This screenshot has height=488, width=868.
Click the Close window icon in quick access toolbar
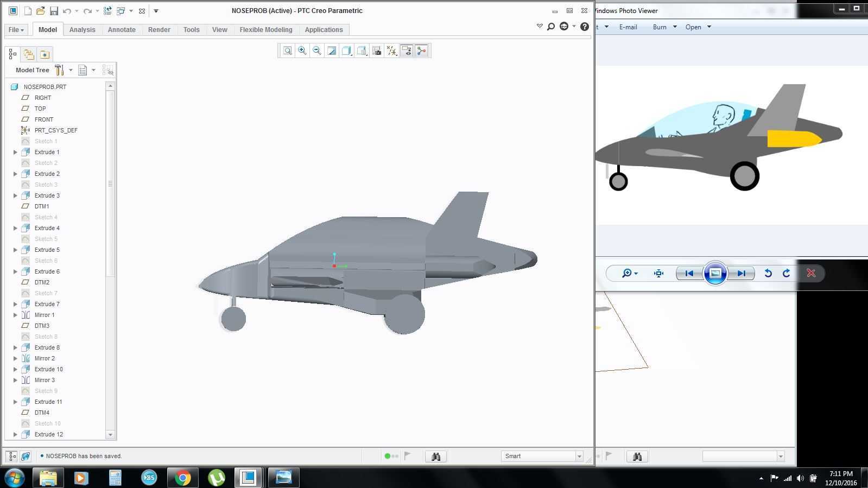(x=142, y=11)
